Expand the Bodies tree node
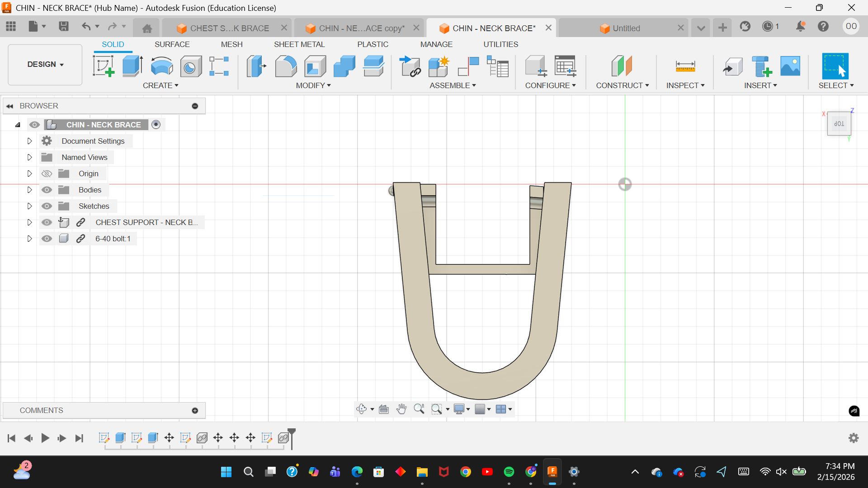 (29, 190)
